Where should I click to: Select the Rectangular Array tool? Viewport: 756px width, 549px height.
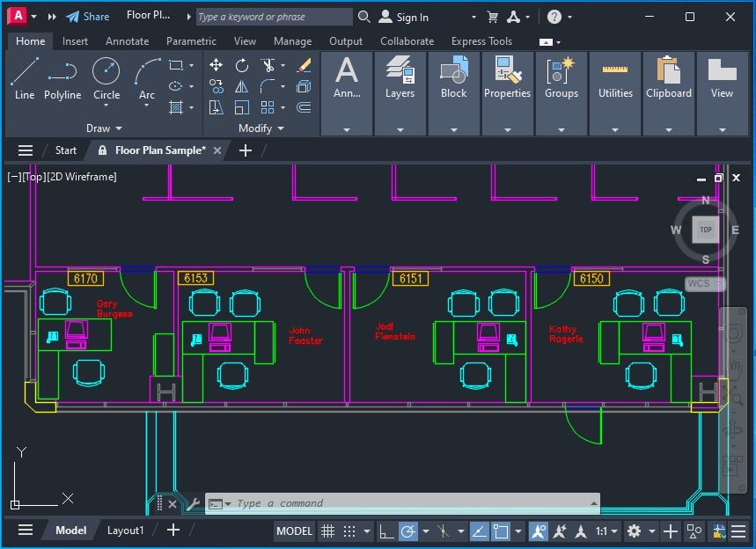pos(268,107)
